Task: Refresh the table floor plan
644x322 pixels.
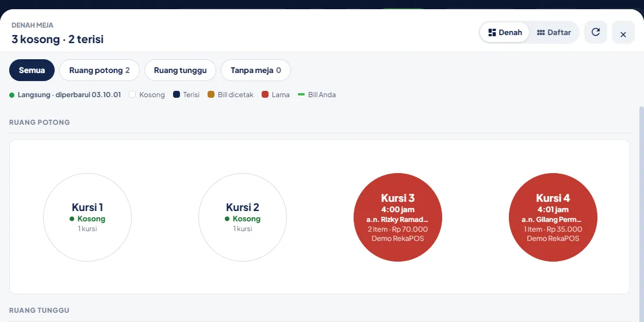Action: 596,32
